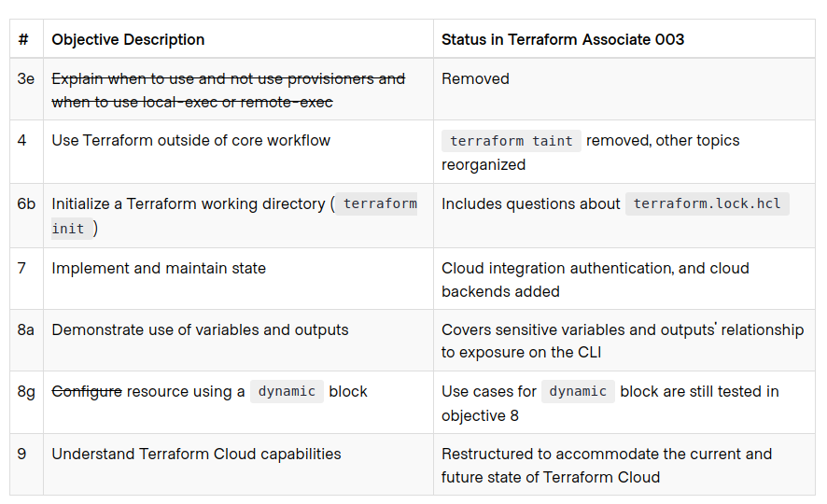This screenshot has height=504, width=827.
Task: Click the row number "6b" cell
Action: (x=26, y=203)
